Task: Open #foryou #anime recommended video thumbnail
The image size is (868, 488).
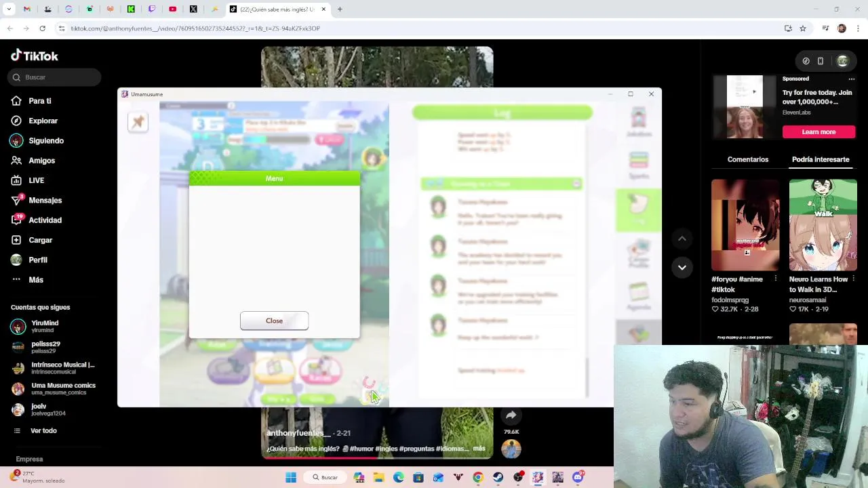Action: click(745, 224)
